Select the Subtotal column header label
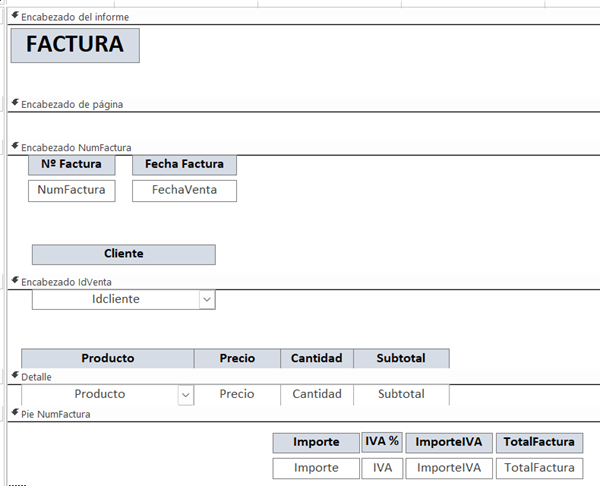The image size is (600, 486). 401,358
